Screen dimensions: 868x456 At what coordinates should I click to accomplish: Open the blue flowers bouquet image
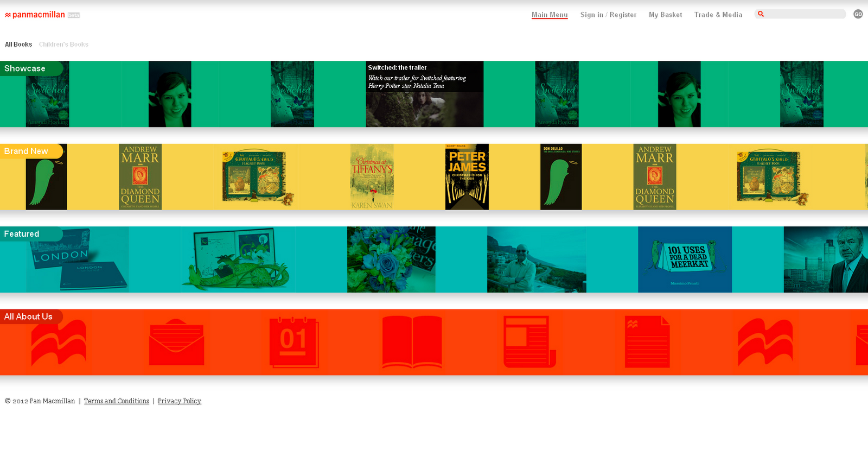pyautogui.click(x=391, y=259)
